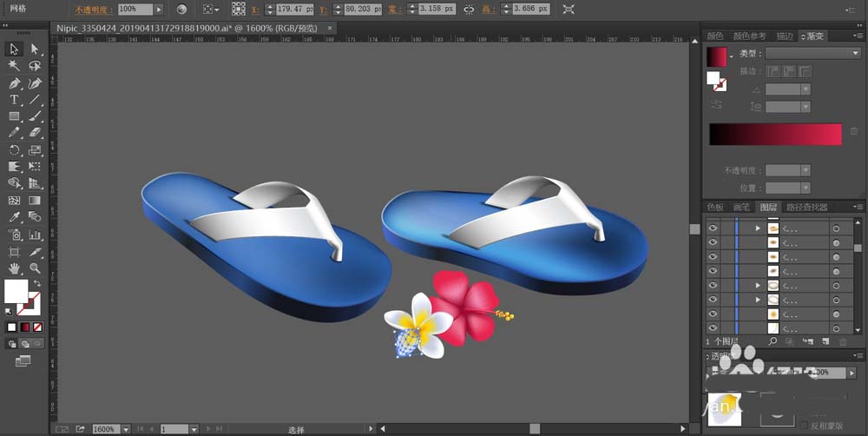Delete gradient stop with trash icon
The width and height of the screenshot is (868, 436).
click(854, 131)
